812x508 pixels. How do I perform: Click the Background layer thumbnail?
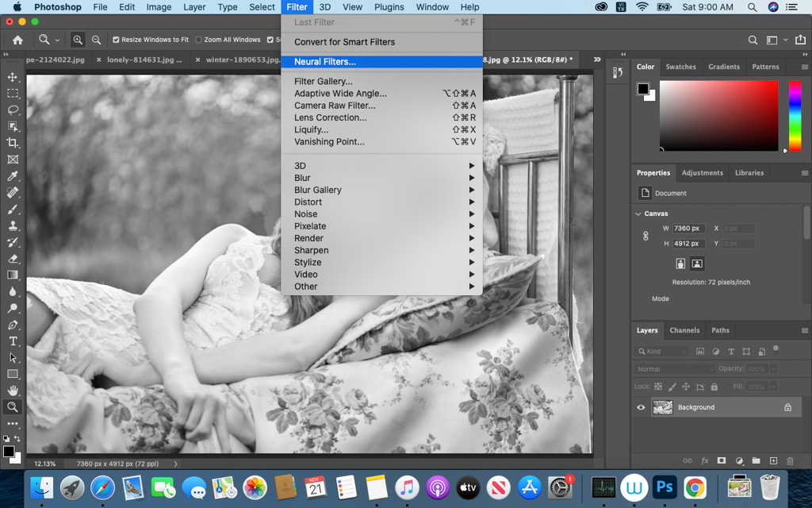(662, 407)
